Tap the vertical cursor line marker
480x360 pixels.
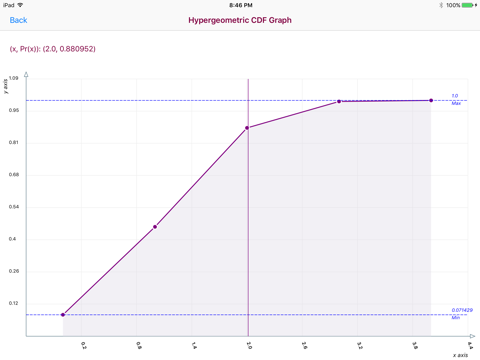point(248,207)
